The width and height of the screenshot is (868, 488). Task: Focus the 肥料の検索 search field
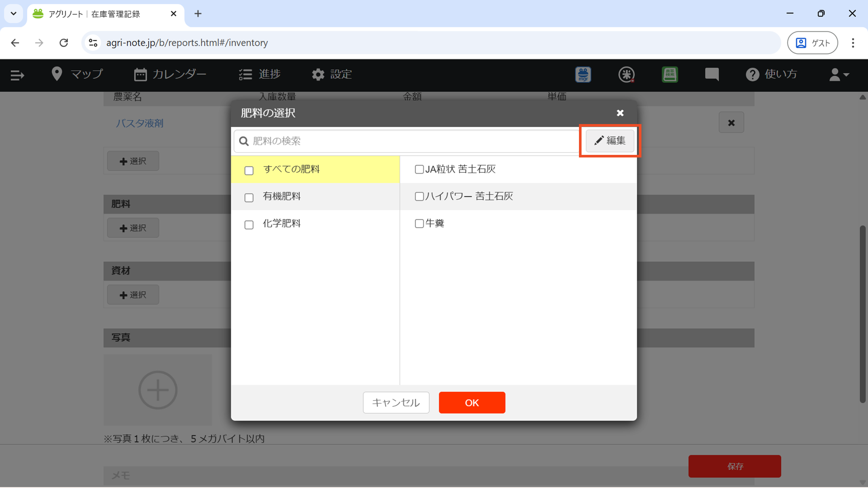[x=406, y=141]
